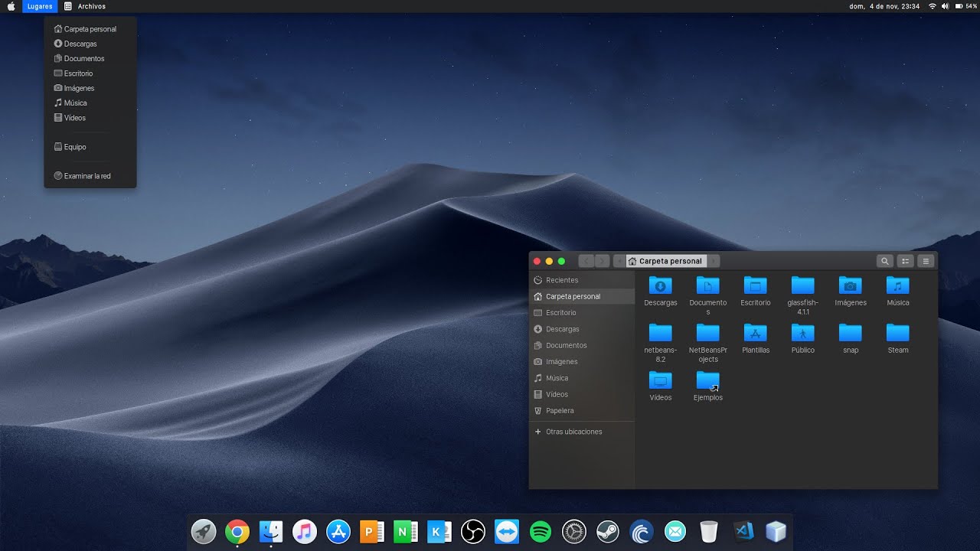Open the trash can in the dock
Viewport: 980px width, 551px height.
pos(709,531)
